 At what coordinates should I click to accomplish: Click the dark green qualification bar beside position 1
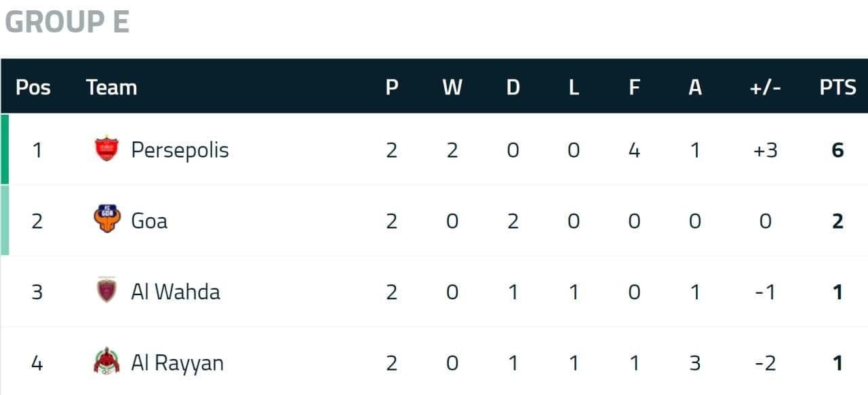click(x=5, y=149)
